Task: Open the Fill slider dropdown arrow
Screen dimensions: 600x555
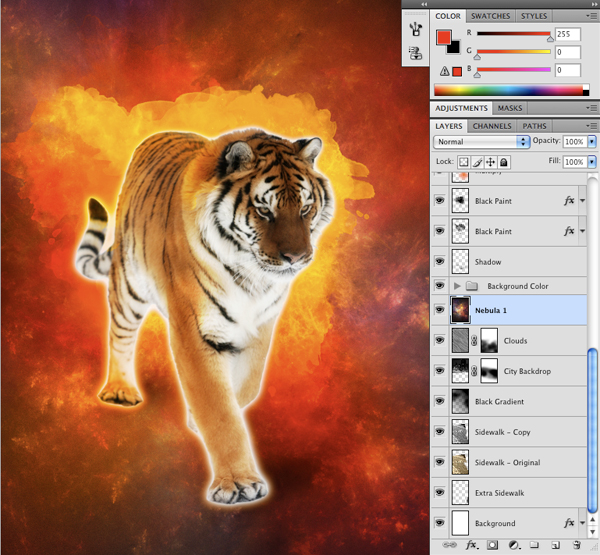Action: tap(592, 162)
